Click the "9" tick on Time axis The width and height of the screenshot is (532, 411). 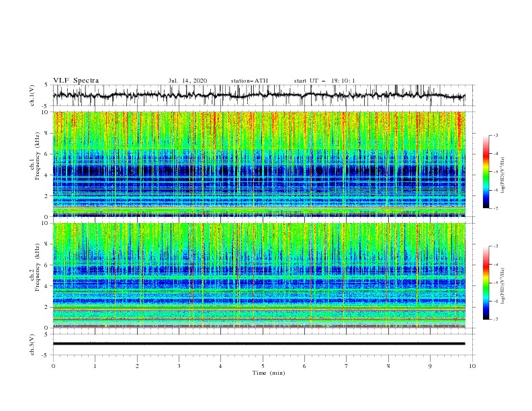[x=430, y=366]
